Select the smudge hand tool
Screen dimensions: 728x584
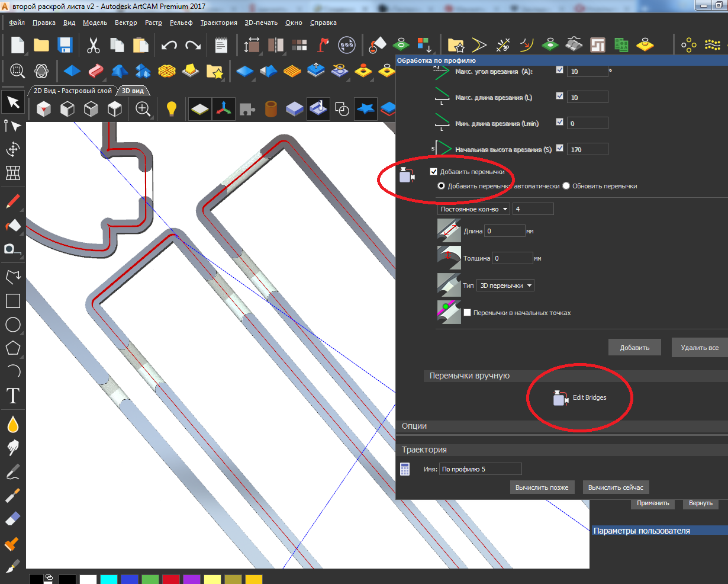tap(13, 448)
